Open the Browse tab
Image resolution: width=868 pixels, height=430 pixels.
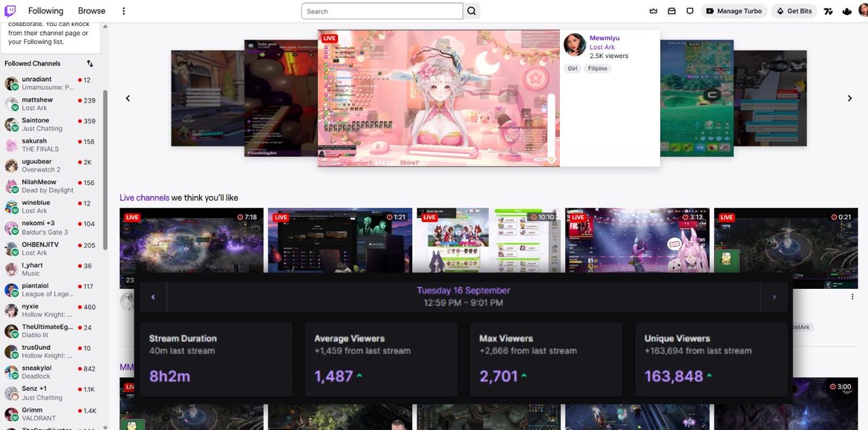[92, 11]
